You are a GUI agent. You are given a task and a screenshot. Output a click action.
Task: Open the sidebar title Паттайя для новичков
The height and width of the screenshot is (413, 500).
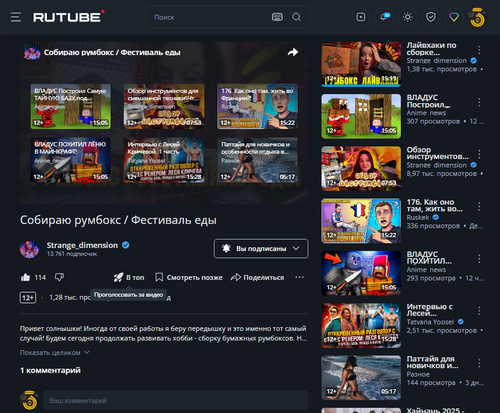click(x=432, y=362)
